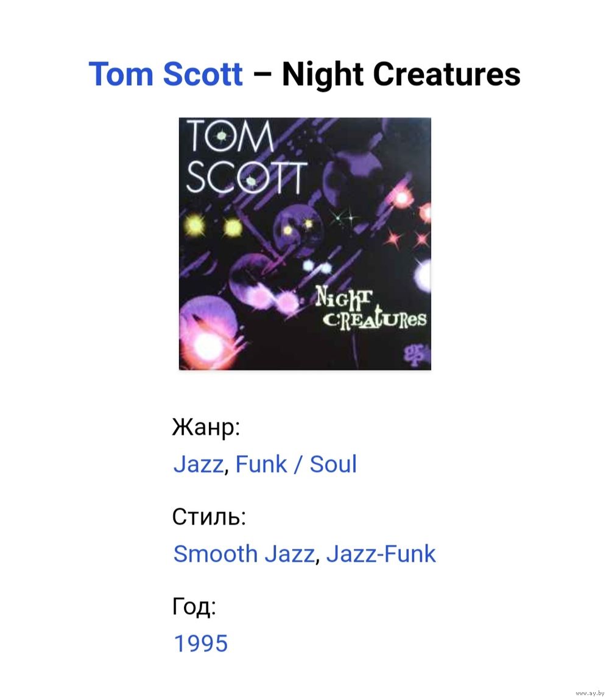Click the Night Creatures album title

click(x=401, y=74)
